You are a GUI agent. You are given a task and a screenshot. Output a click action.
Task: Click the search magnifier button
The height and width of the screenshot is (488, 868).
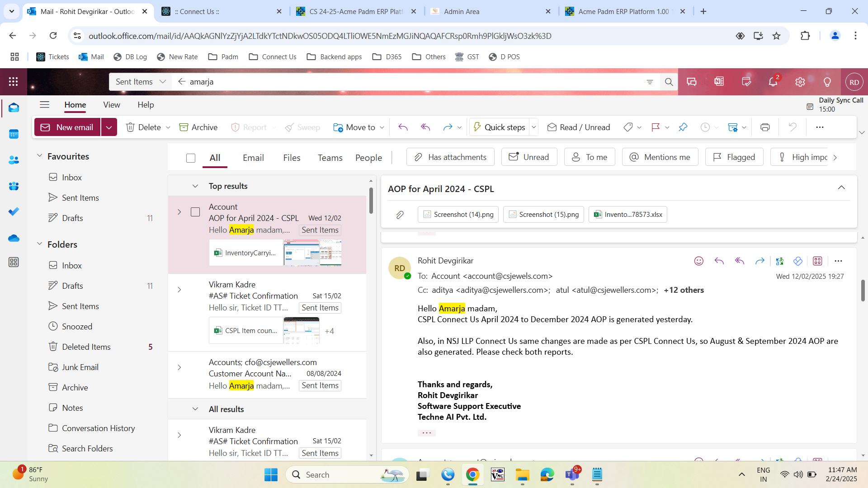tap(669, 82)
